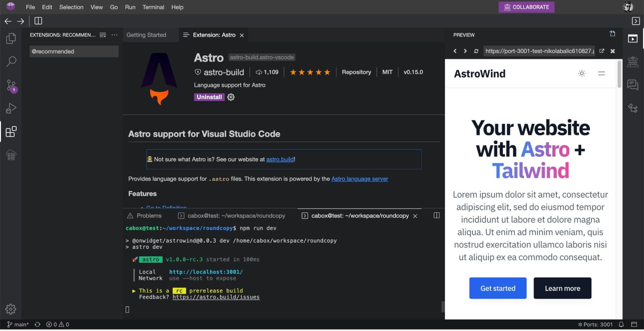This screenshot has width=644, height=331.
Task: Expand the AstroWind hamburger menu
Action: click(x=601, y=73)
